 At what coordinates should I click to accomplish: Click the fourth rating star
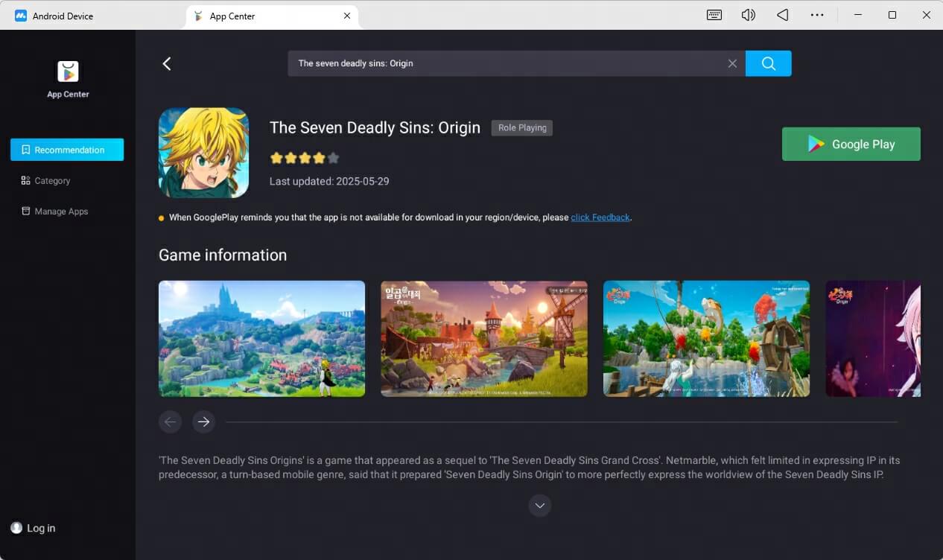click(x=319, y=158)
